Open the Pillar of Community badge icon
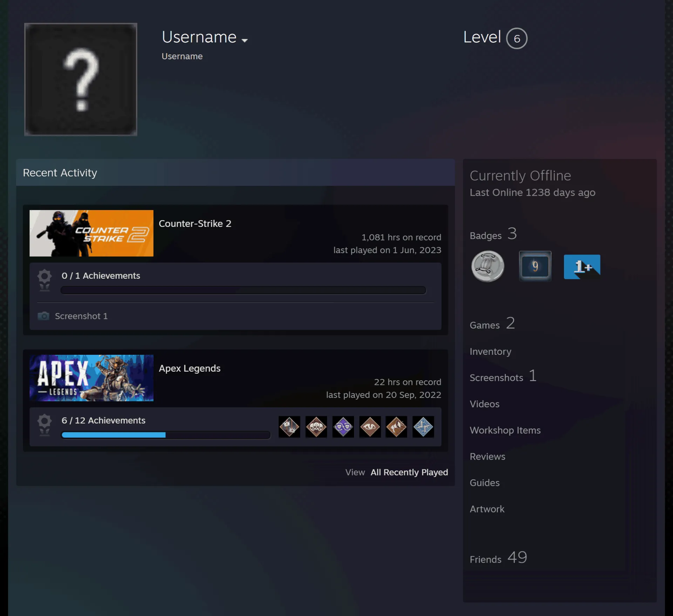 tap(488, 266)
